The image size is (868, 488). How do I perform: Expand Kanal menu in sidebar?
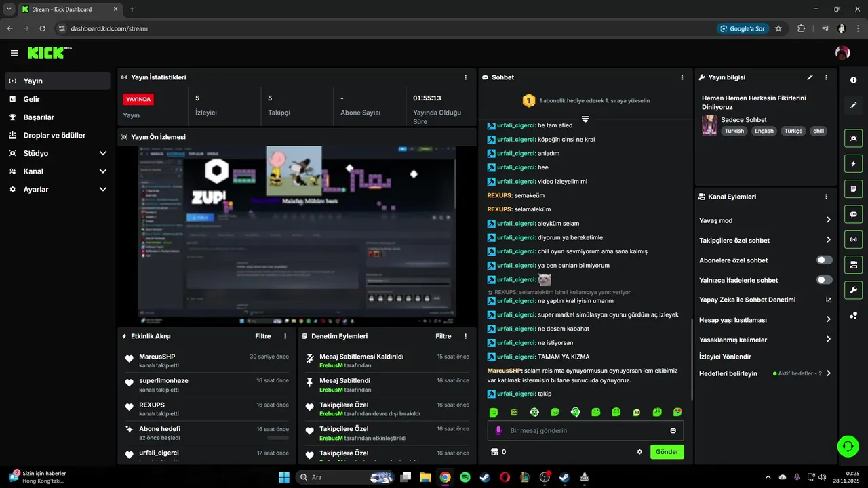103,171
